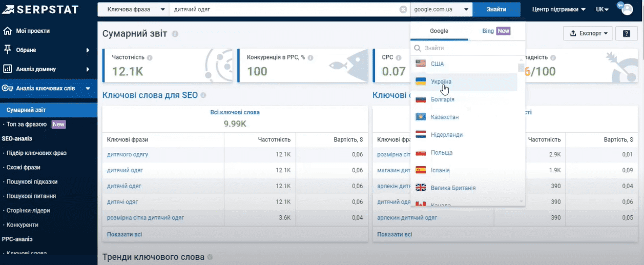
Task: Click the home icon next to Мої проекти
Action: tap(8, 31)
